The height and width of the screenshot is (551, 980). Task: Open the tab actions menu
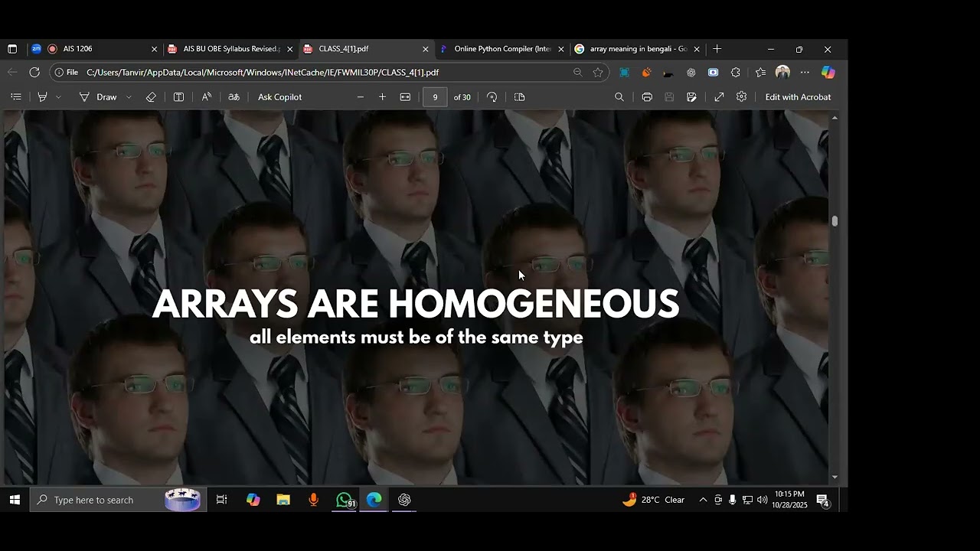pos(12,49)
